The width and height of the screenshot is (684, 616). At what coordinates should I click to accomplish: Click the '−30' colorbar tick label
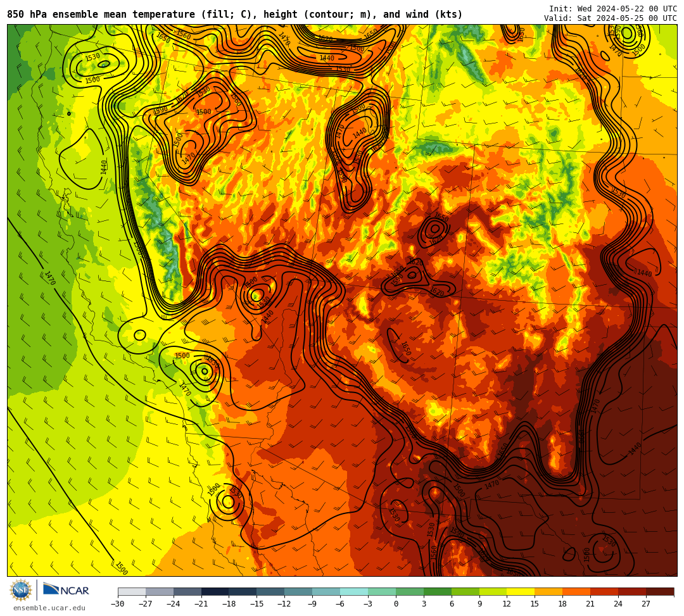pos(118,604)
